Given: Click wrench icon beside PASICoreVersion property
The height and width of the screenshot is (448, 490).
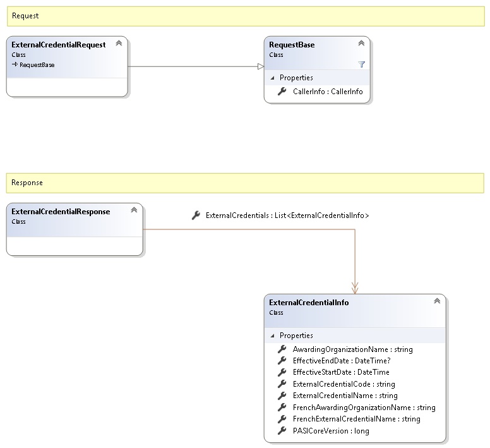Looking at the screenshot, I should pyautogui.click(x=282, y=431).
